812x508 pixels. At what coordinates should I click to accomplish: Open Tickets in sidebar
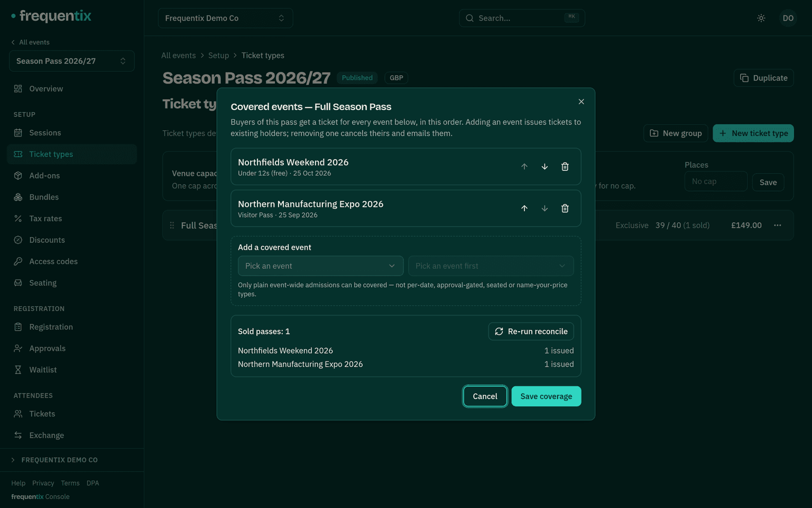[x=72, y=414]
